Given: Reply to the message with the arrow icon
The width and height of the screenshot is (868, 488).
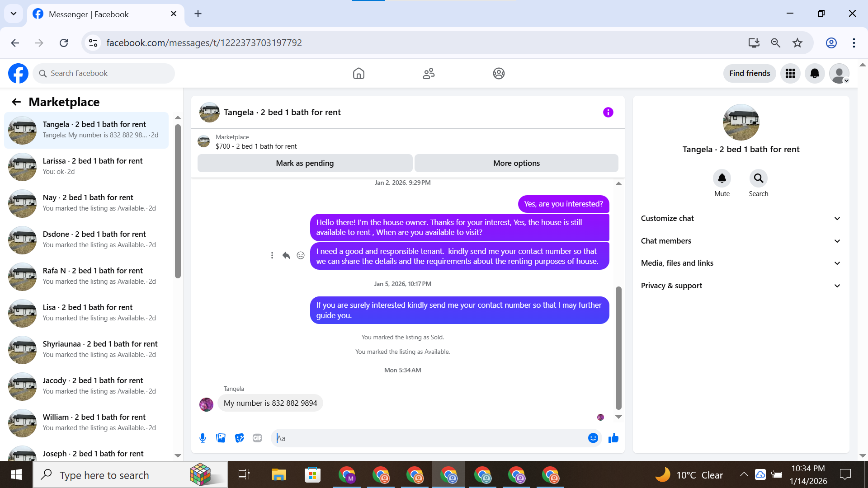Looking at the screenshot, I should 286,255.
